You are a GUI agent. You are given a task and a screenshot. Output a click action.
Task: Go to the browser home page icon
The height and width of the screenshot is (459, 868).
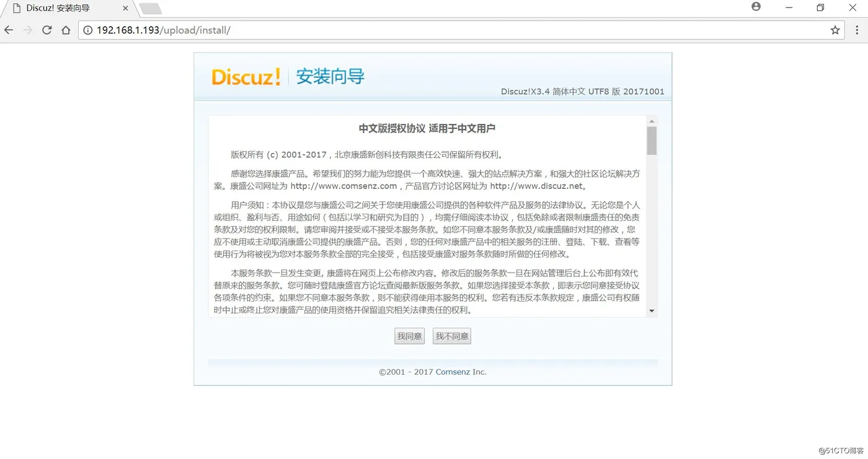click(x=66, y=30)
